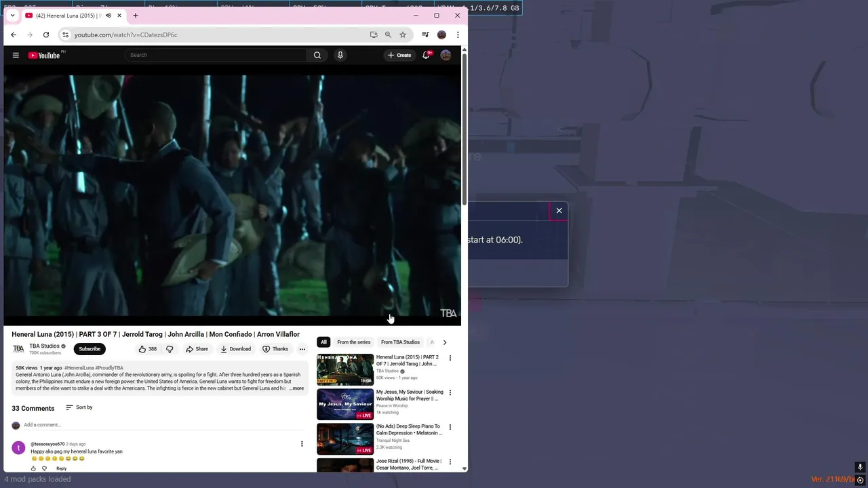Open Deep Sleep Piano live thumbnail

pos(345,439)
